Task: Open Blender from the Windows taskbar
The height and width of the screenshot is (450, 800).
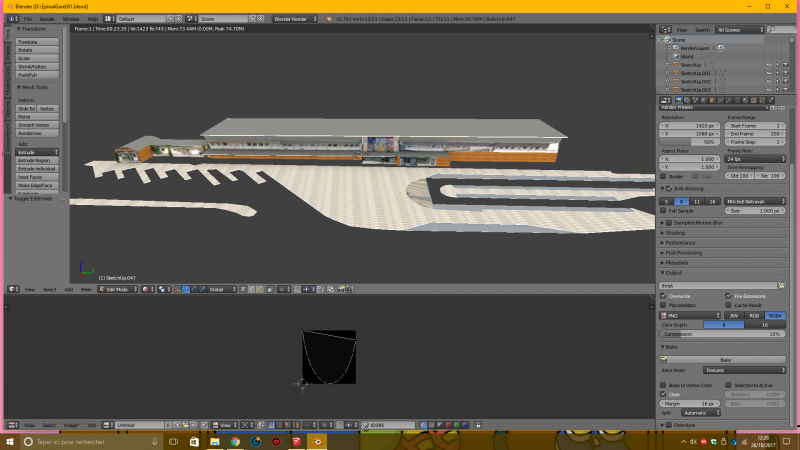Action: click(319, 441)
